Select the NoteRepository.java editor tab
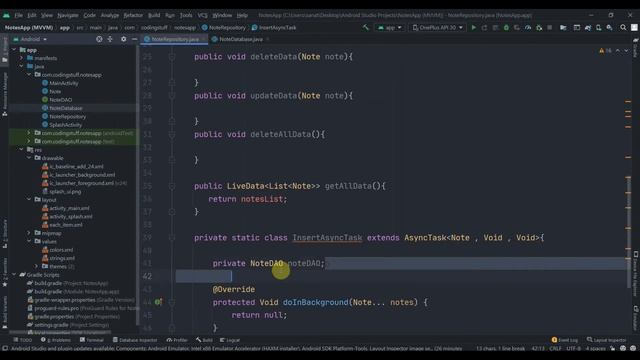 175,39
